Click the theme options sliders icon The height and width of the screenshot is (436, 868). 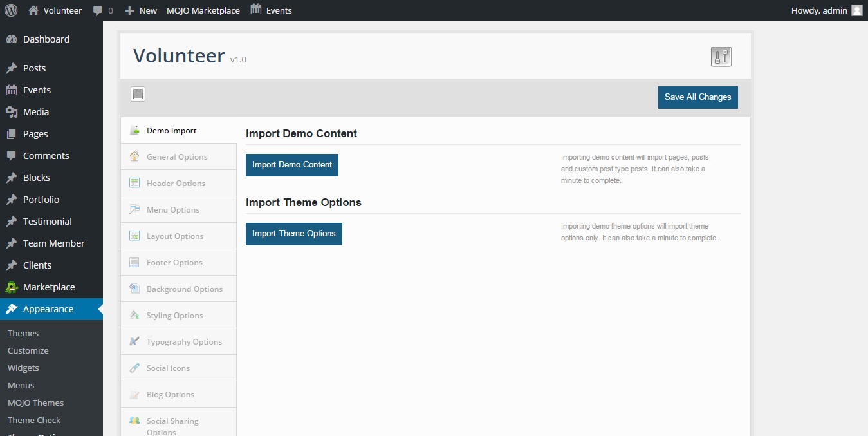click(721, 57)
